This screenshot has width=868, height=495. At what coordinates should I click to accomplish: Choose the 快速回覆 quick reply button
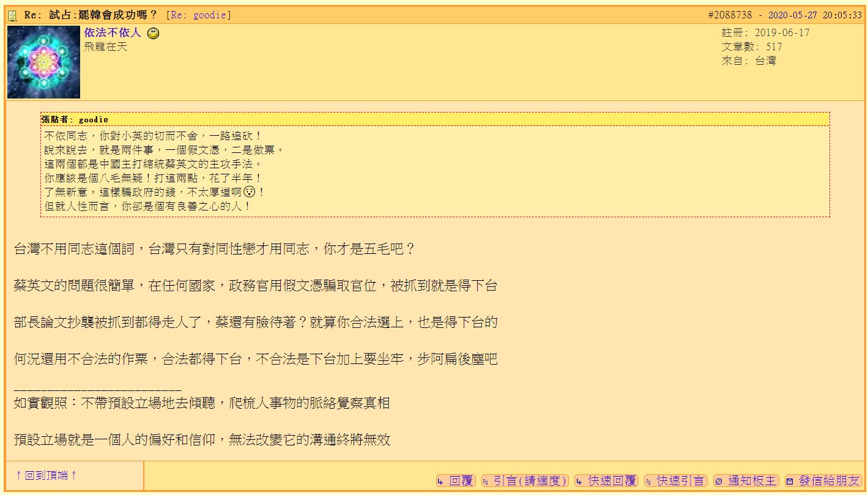606,481
